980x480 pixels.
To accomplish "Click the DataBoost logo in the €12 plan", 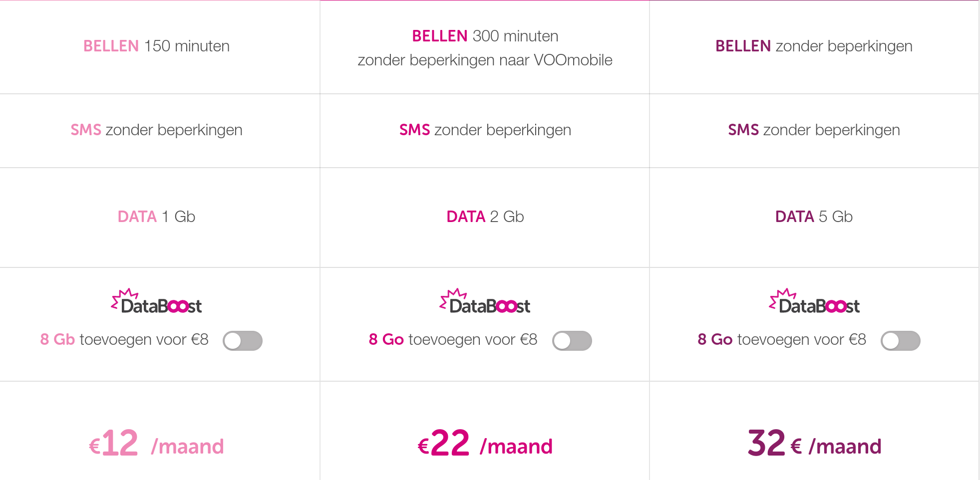I will (157, 302).
